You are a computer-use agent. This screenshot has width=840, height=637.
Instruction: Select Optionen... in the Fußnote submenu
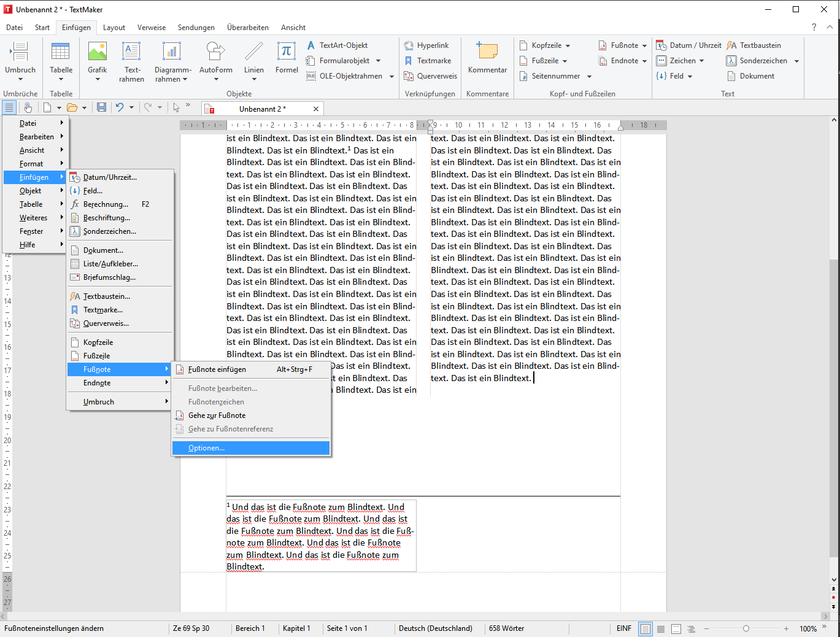click(x=207, y=448)
